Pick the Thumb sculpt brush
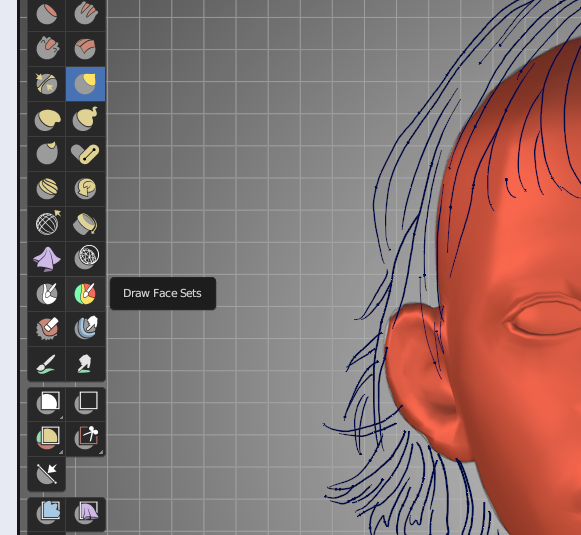The height and width of the screenshot is (535, 581). pyautogui.click(x=47, y=154)
